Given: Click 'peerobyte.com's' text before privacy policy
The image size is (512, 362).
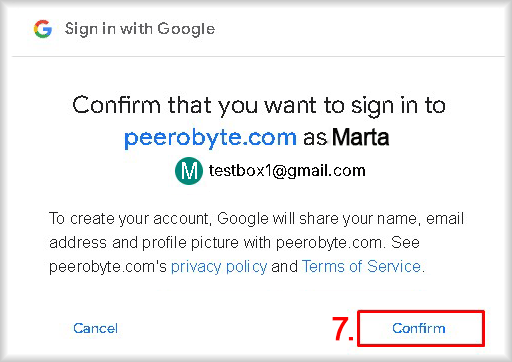Looking at the screenshot, I should pyautogui.click(x=108, y=267).
